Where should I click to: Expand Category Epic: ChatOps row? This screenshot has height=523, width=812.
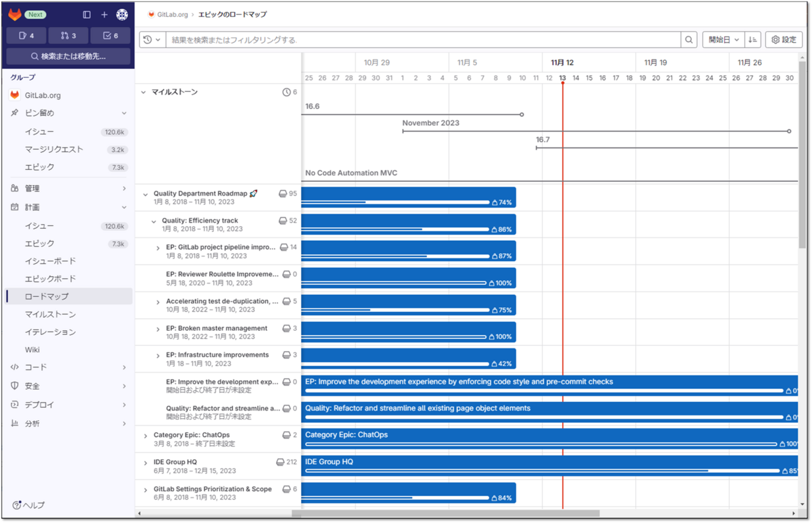(x=145, y=436)
